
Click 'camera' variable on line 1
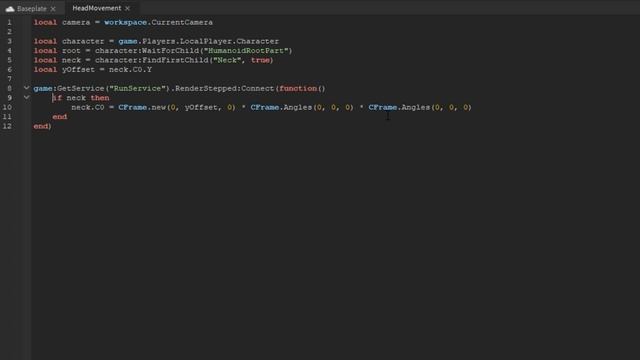click(76, 22)
